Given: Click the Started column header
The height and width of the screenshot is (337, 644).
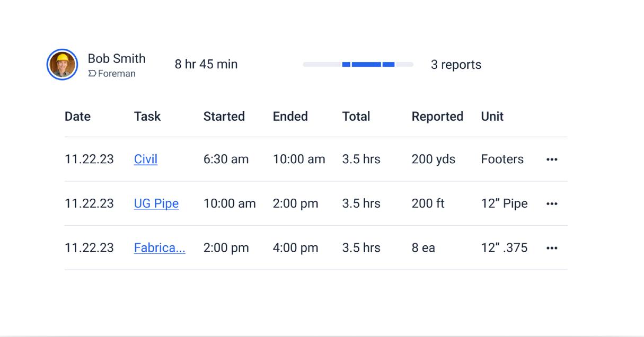Looking at the screenshot, I should point(224,117).
